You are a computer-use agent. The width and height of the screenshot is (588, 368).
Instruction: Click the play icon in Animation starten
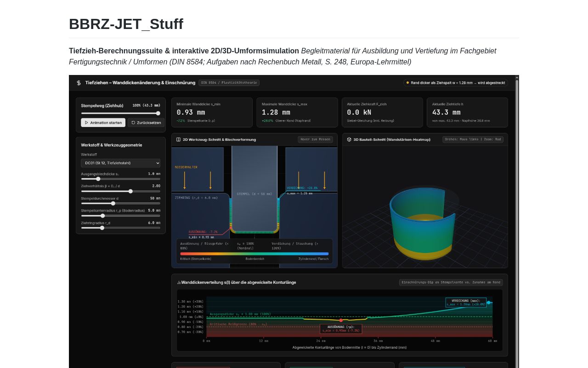86,123
